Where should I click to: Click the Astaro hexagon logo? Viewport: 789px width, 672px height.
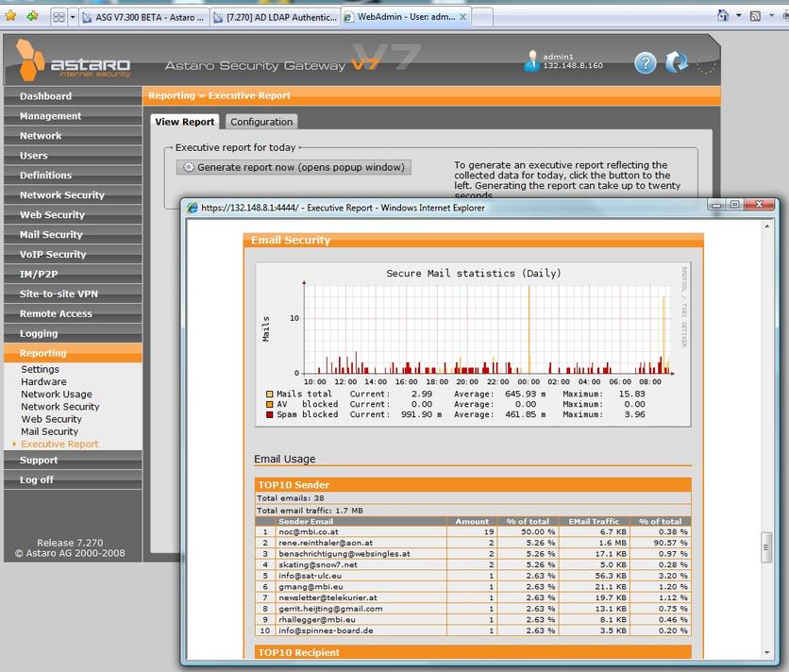[30, 59]
